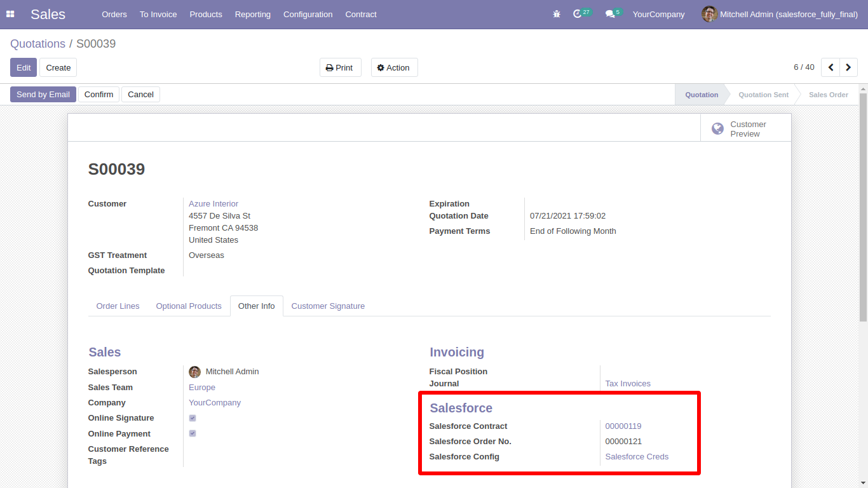The image size is (868, 488).
Task: Click End of Following Month payment term
Action: (x=573, y=231)
